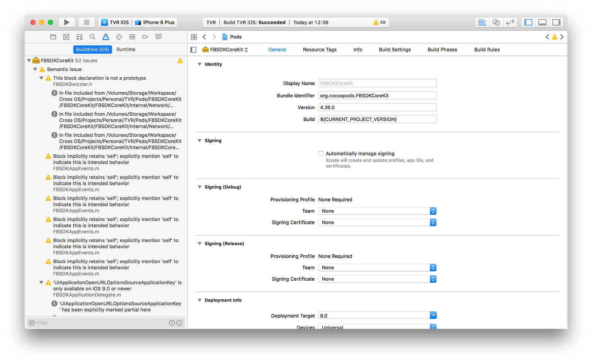Open the Debug navigator icon

tap(132, 37)
